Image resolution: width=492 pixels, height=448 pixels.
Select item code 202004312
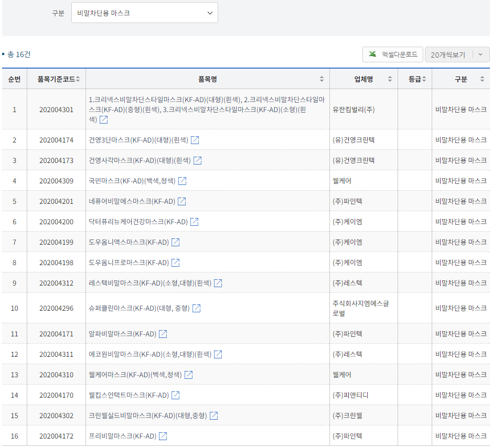coord(56,283)
